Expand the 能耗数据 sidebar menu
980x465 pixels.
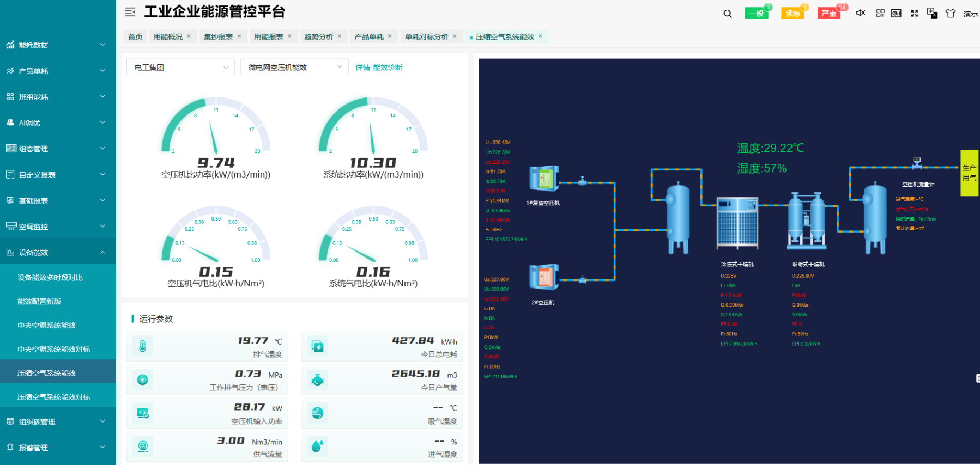[x=58, y=45]
